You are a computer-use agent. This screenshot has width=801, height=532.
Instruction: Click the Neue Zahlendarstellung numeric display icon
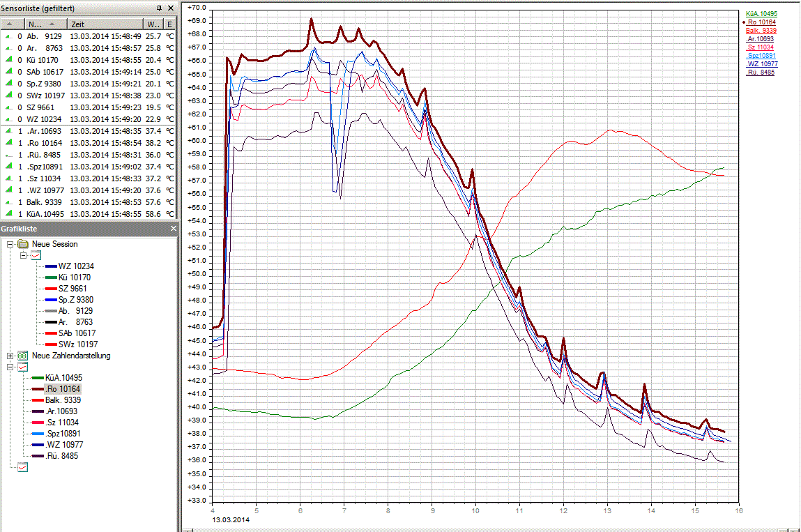(23, 356)
